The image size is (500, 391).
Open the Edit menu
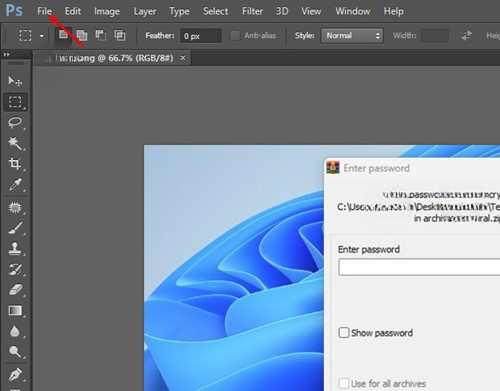pyautogui.click(x=73, y=11)
